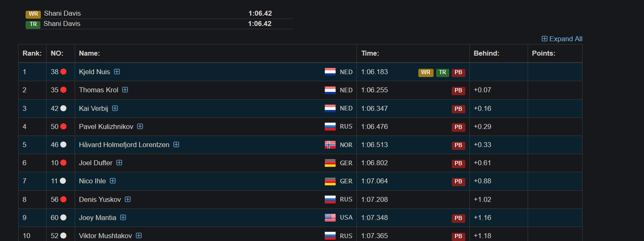Expand Kai Verbij plus icon
The image size is (644, 241).
coord(115,108)
